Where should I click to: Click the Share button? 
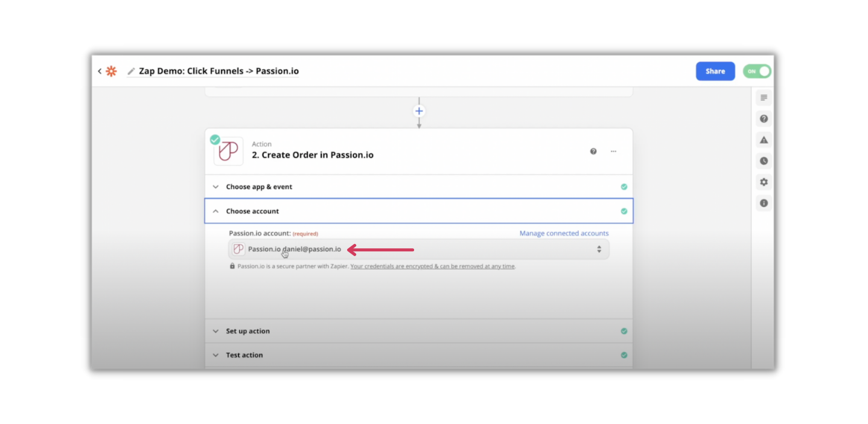click(x=715, y=71)
